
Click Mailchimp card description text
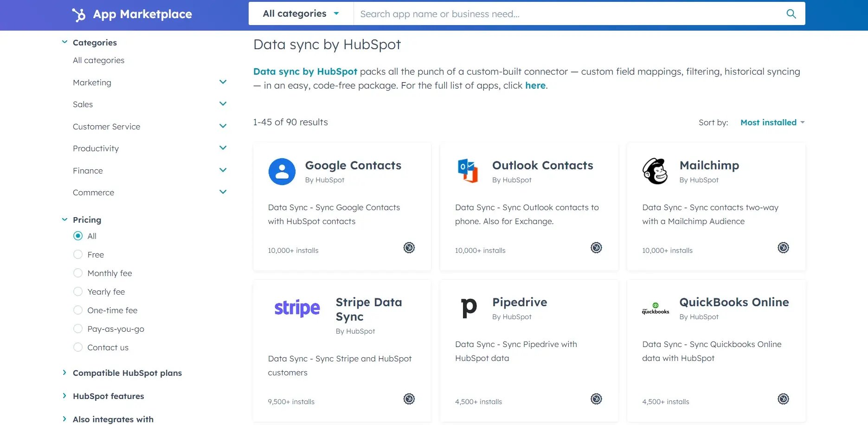(710, 214)
